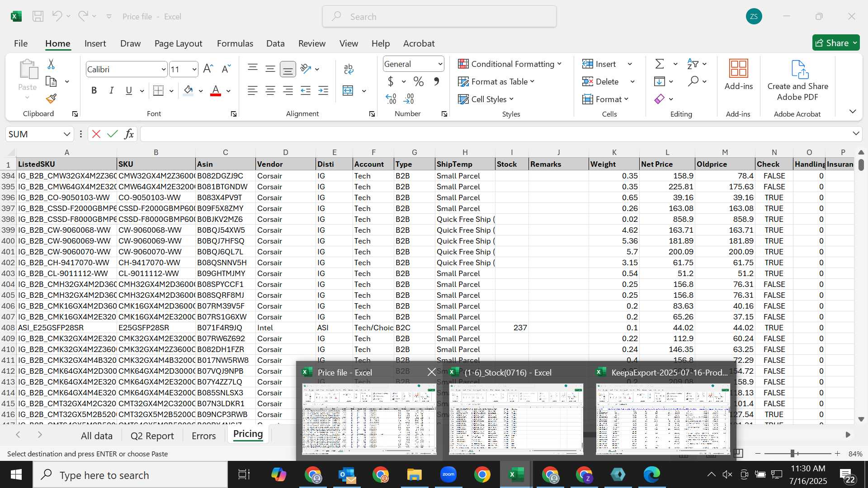
Task: Click the Search box in title bar
Action: [x=439, y=17]
